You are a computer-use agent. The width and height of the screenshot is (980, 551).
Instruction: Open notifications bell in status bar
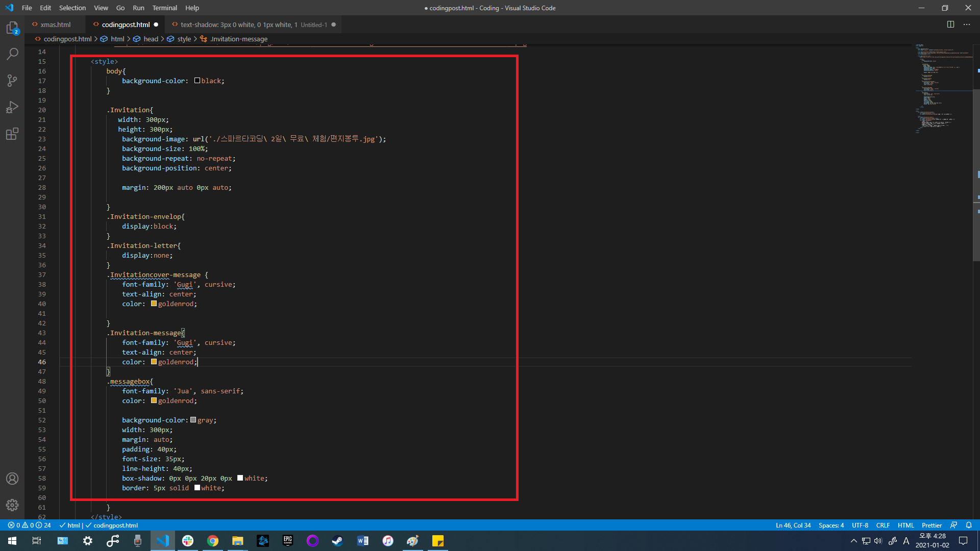969,525
